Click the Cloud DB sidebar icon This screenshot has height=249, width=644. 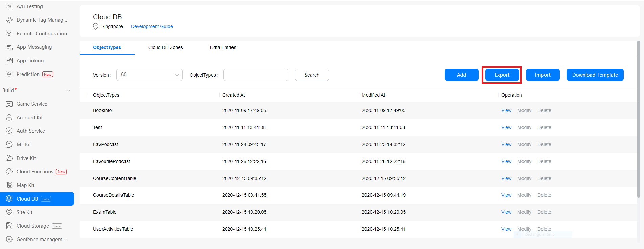(x=9, y=199)
